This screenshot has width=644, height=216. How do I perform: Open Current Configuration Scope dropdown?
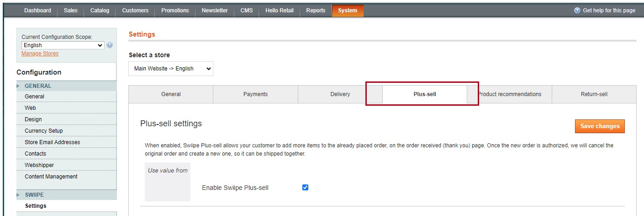pos(63,45)
